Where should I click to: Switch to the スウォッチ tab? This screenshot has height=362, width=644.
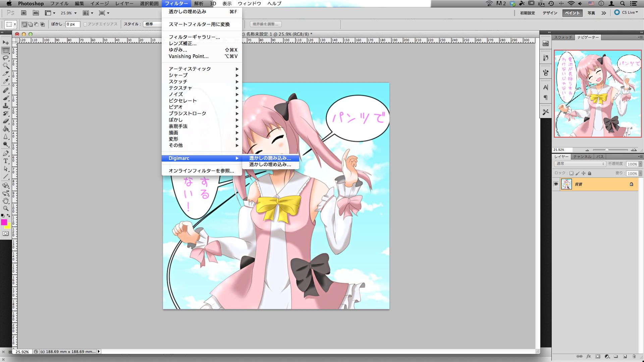point(563,37)
